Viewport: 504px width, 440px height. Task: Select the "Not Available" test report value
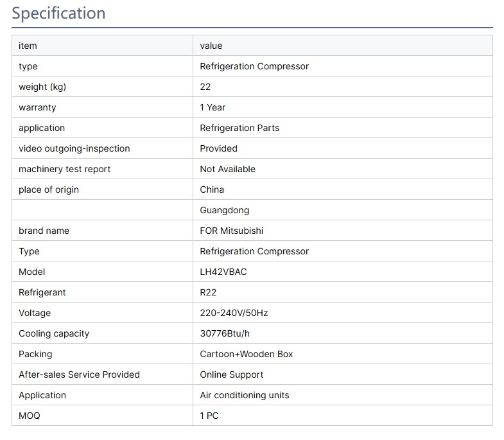click(227, 169)
